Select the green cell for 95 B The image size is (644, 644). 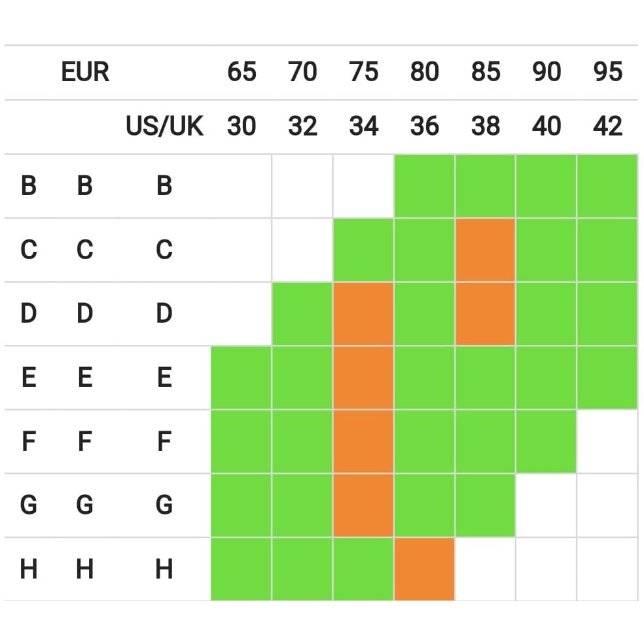point(607,186)
